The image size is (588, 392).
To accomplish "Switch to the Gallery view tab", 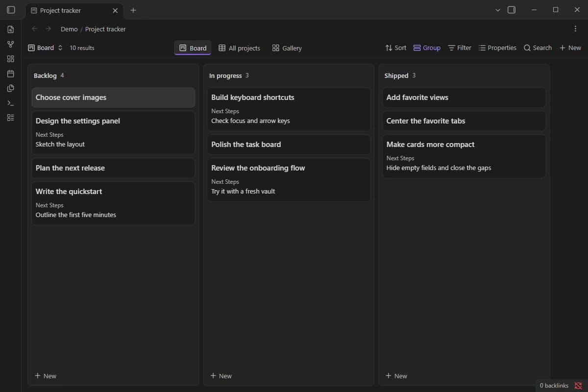I will [287, 48].
